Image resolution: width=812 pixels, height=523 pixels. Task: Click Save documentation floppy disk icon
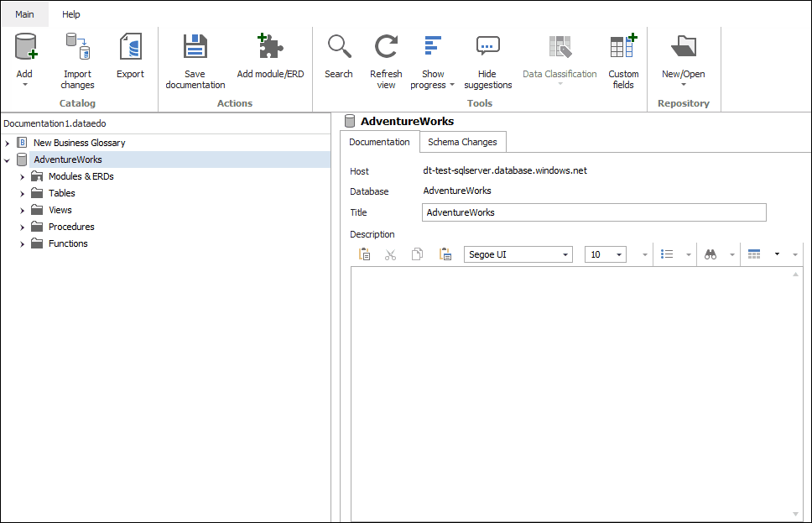195,48
